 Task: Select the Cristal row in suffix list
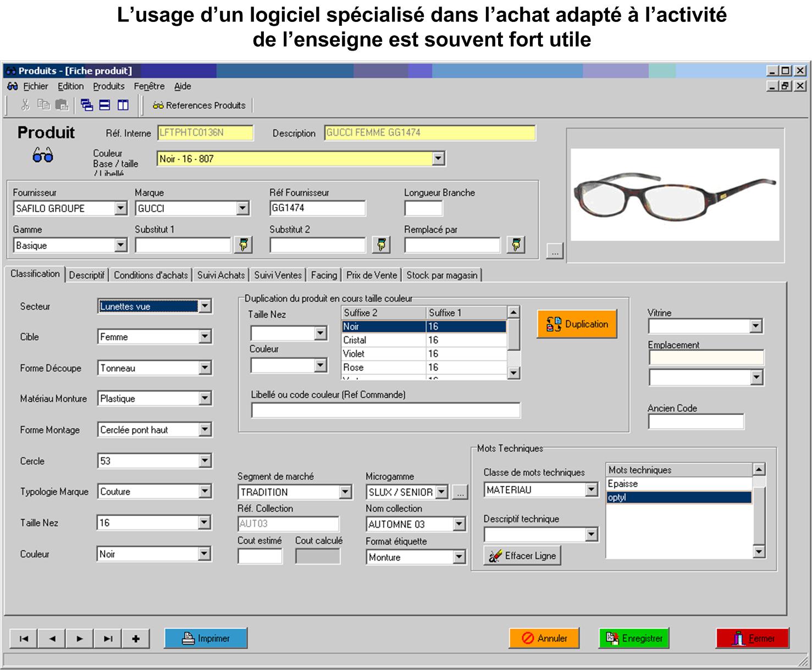coord(423,340)
